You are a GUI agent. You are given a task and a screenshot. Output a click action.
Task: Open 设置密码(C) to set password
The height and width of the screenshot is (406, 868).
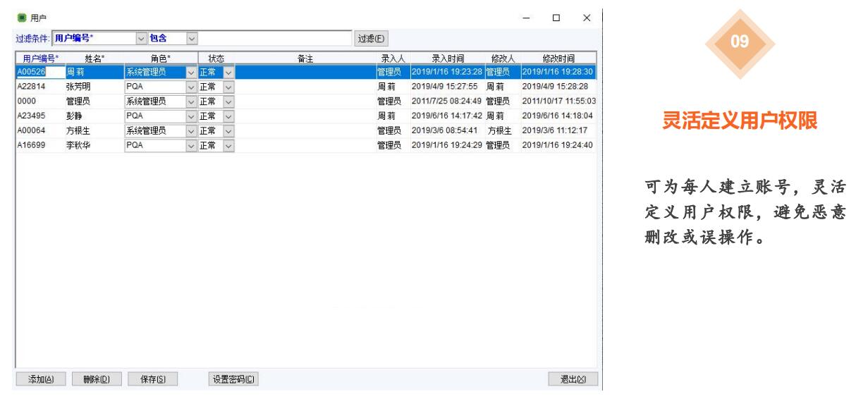(233, 379)
